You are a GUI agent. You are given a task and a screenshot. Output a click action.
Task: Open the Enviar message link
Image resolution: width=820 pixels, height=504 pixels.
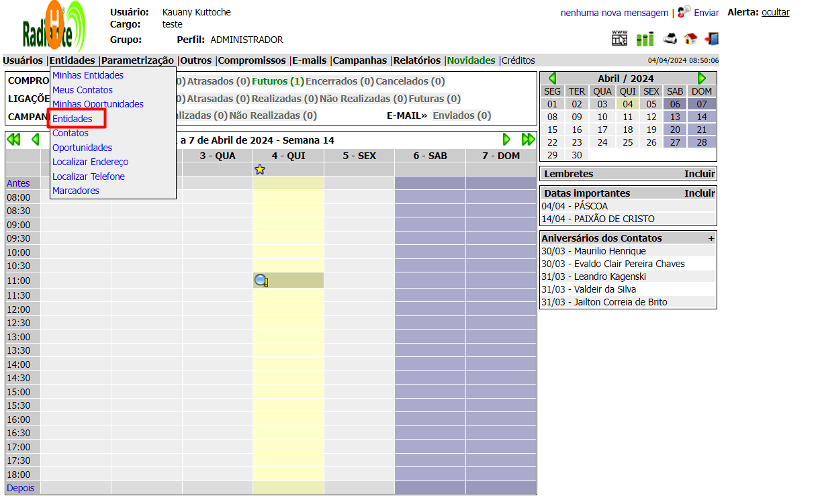(x=706, y=13)
